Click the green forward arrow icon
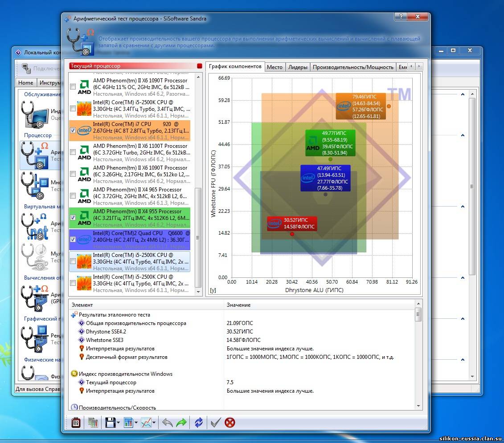 (x=182, y=423)
